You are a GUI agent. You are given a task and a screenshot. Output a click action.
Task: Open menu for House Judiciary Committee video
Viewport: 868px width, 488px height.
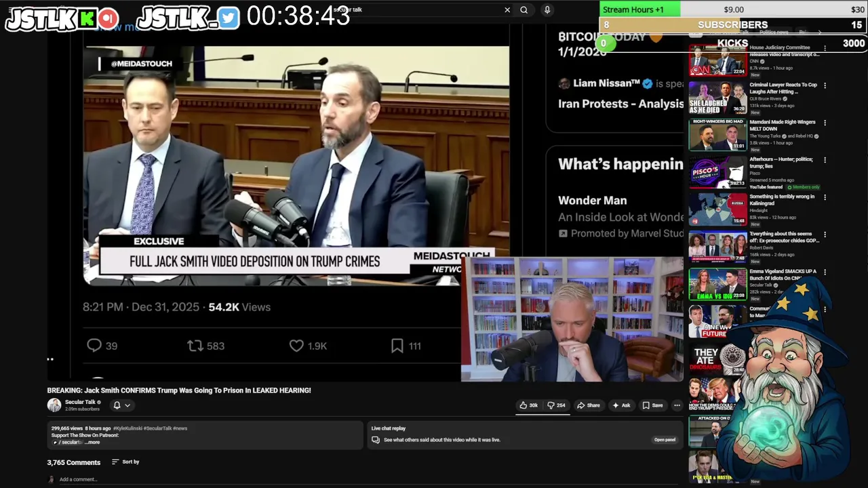click(825, 48)
